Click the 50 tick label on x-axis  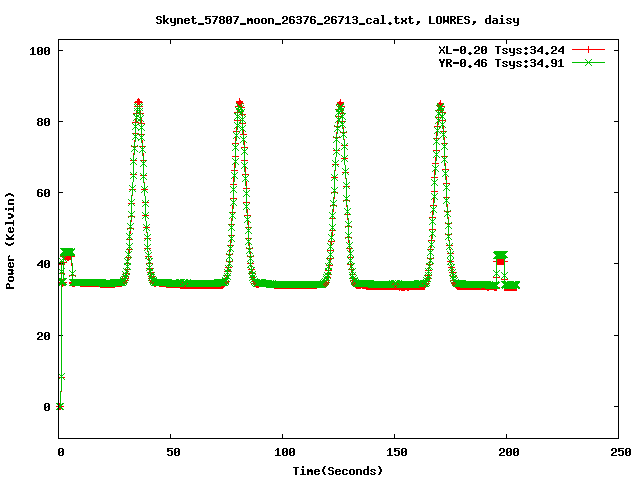[173, 452]
